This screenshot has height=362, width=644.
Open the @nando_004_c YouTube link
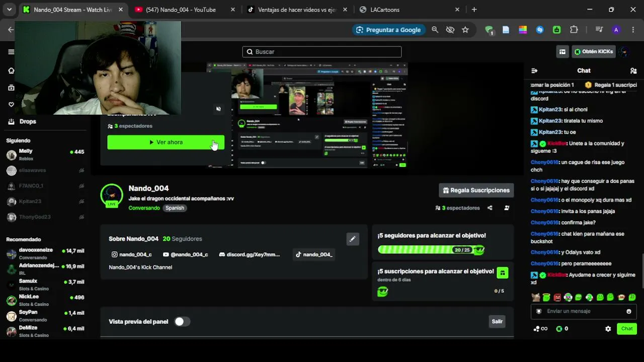tap(186, 254)
